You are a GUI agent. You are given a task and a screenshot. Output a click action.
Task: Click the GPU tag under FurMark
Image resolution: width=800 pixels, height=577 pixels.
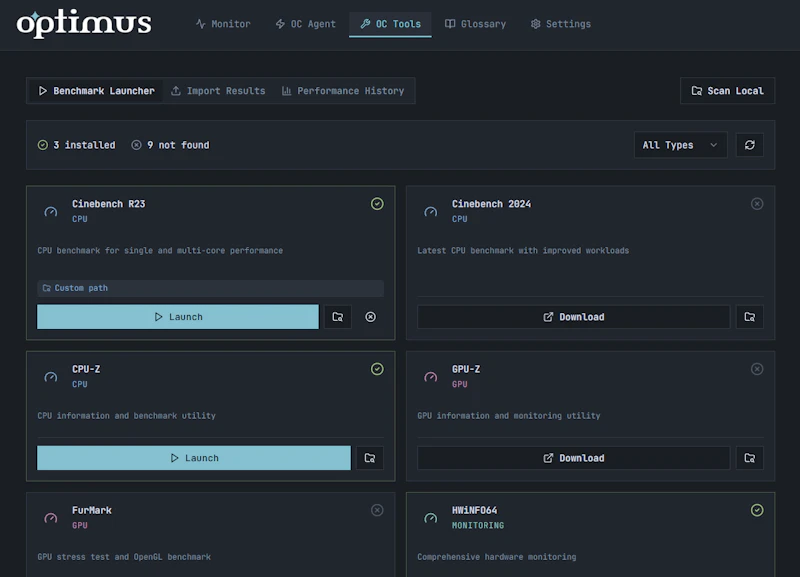click(80, 525)
